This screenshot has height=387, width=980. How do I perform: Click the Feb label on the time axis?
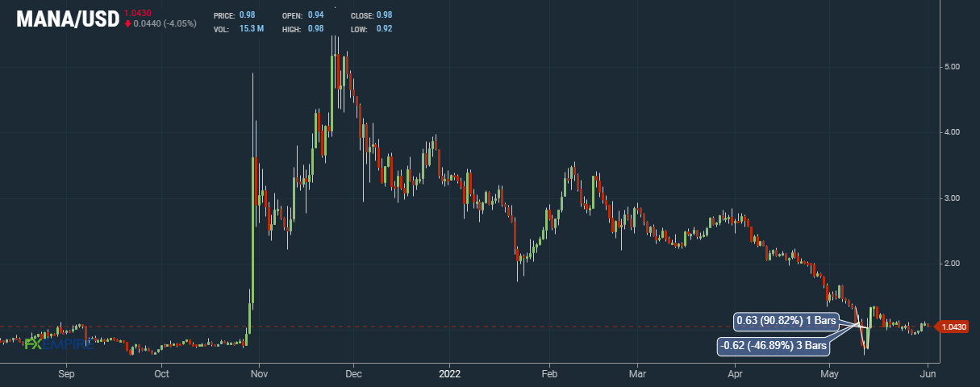(x=549, y=374)
